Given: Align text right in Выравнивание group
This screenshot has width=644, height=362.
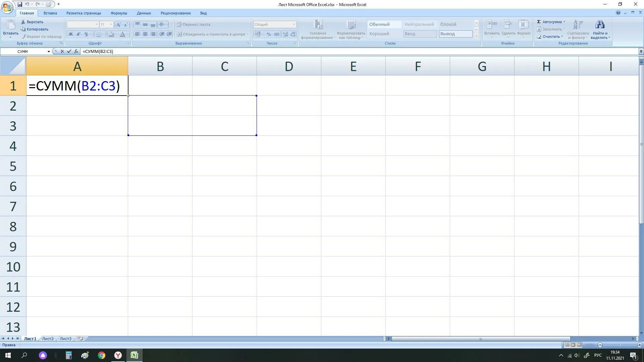Looking at the screenshot, I should pos(153,34).
